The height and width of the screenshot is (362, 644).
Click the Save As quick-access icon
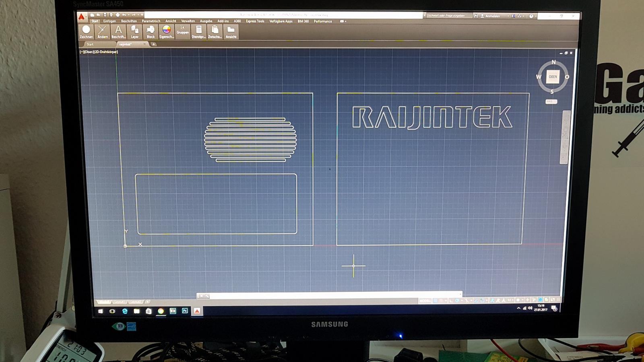pyautogui.click(x=111, y=15)
